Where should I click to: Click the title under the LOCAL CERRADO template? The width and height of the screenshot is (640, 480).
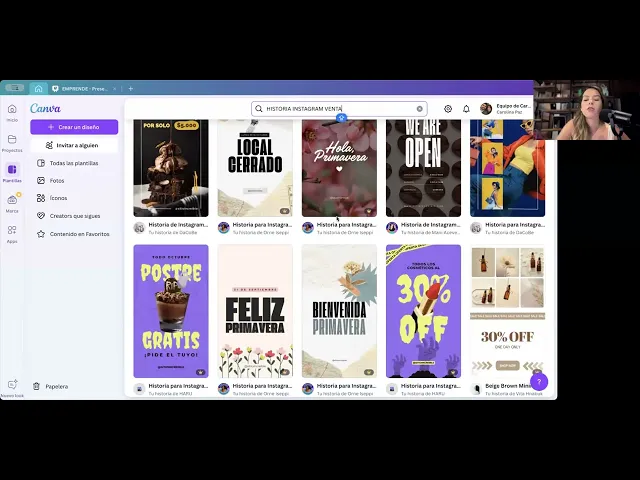coord(262,224)
